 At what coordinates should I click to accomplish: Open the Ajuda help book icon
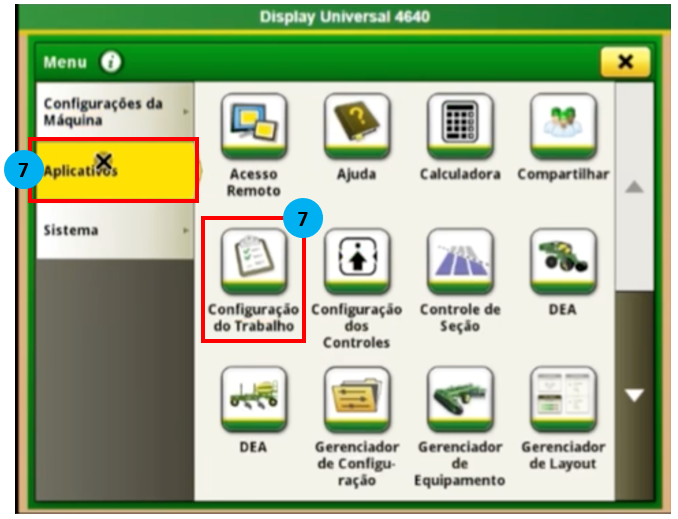[356, 126]
